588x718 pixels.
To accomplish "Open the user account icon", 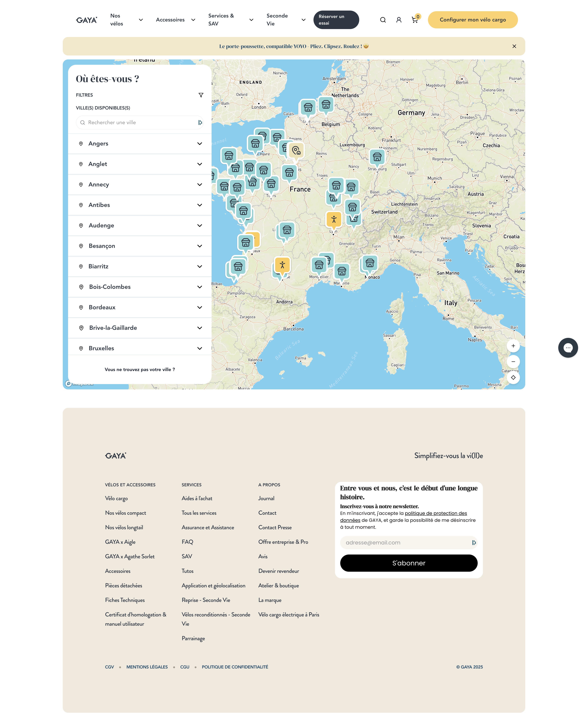I will click(x=399, y=20).
